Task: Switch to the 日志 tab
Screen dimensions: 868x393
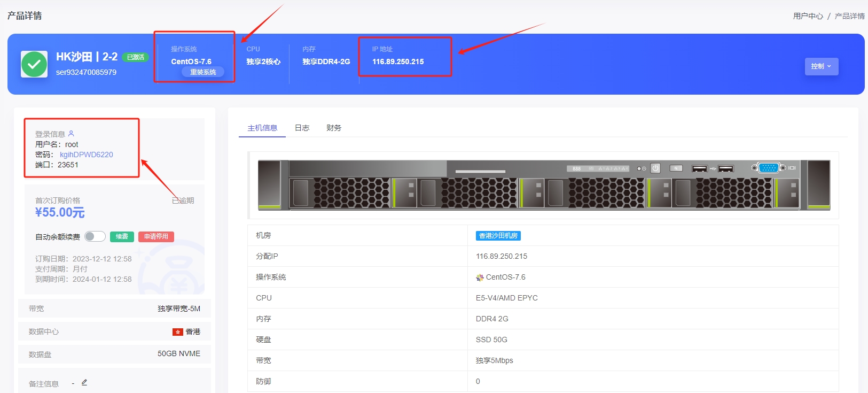Action: click(x=302, y=128)
